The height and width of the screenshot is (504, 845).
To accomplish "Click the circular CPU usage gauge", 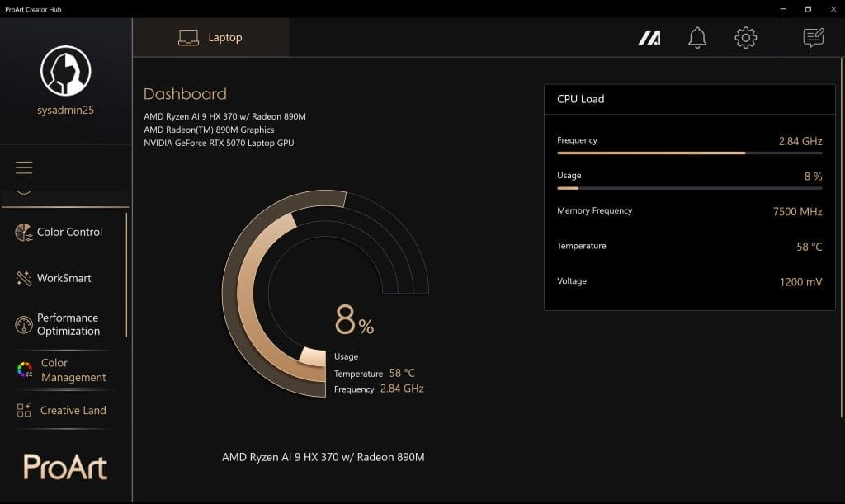I will tap(325, 294).
